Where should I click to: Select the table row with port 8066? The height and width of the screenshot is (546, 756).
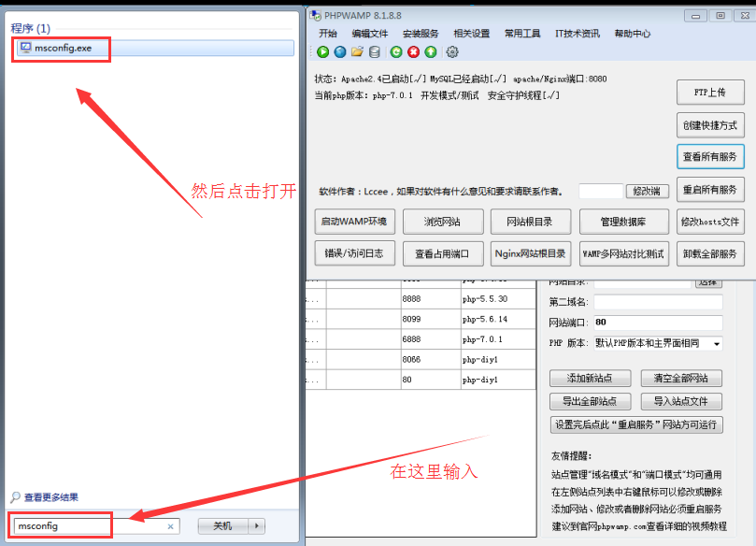click(x=421, y=360)
